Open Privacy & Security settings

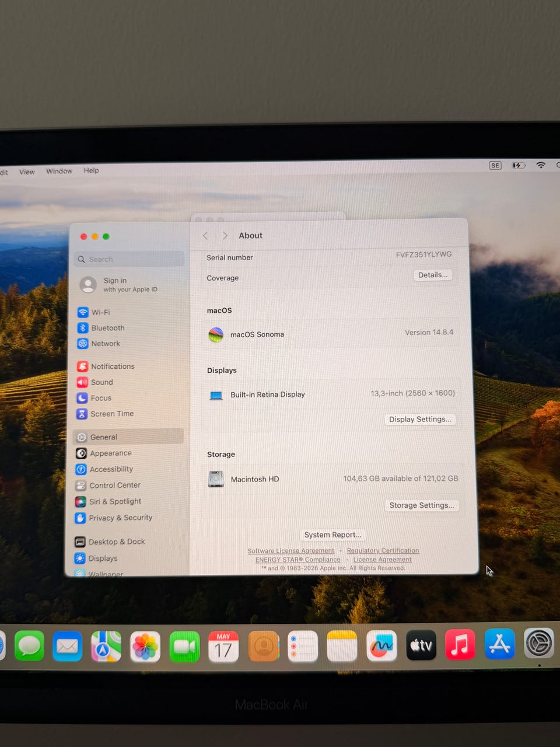(x=113, y=518)
